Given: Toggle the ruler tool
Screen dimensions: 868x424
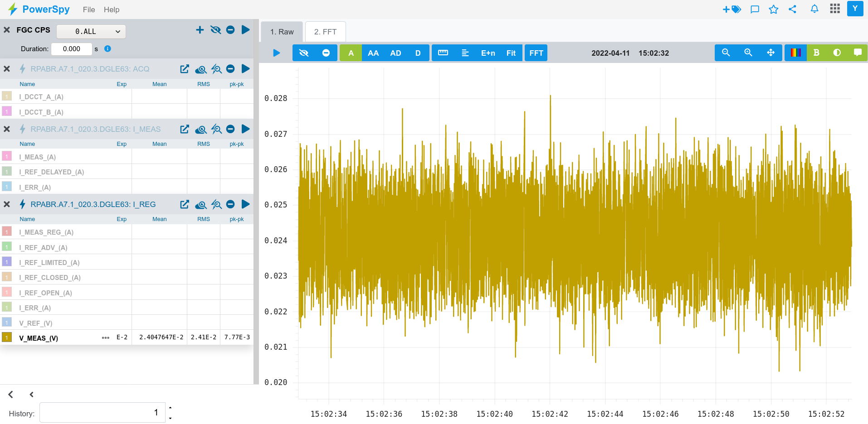Looking at the screenshot, I should (443, 53).
